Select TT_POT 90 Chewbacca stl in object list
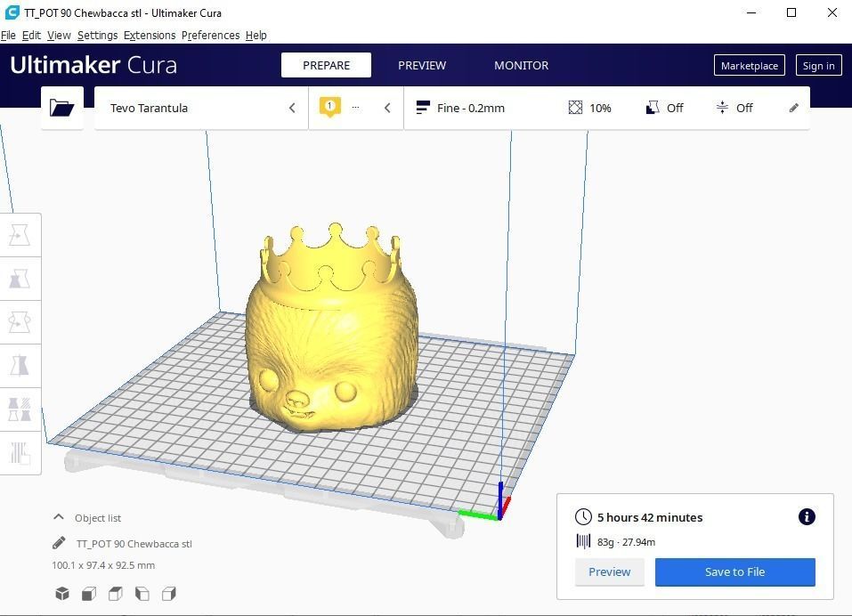Screen dimensions: 852x616 tap(134, 543)
